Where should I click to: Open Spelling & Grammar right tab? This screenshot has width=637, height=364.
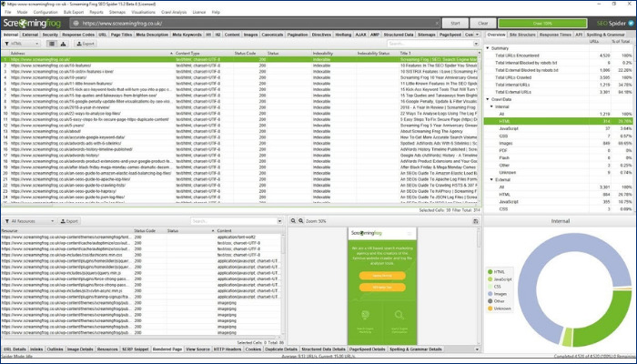605,35
